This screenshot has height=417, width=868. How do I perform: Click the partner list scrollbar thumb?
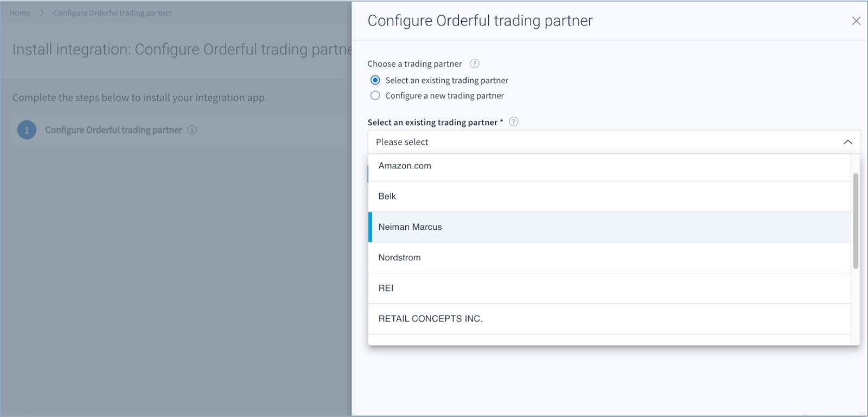click(856, 221)
